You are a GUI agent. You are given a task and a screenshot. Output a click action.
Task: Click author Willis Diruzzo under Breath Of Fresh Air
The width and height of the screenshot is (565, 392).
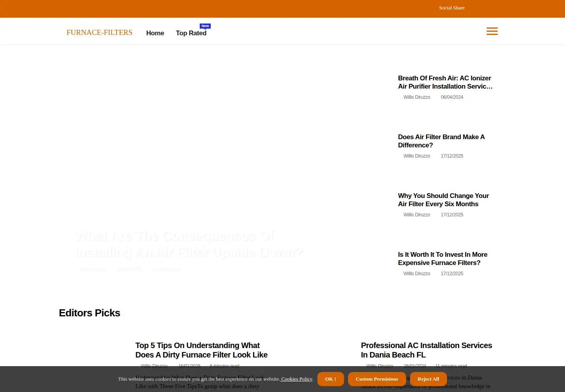[417, 97]
